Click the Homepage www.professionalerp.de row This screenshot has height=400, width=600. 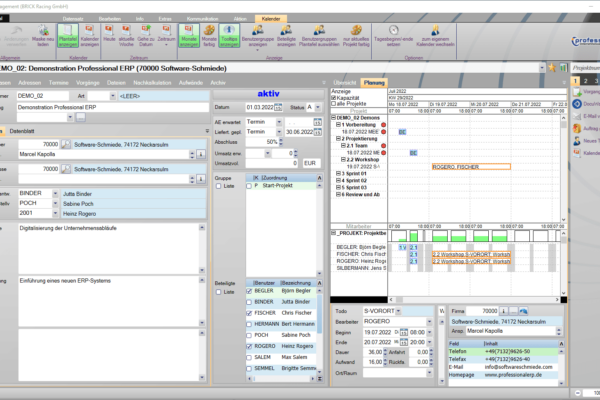coord(502,375)
